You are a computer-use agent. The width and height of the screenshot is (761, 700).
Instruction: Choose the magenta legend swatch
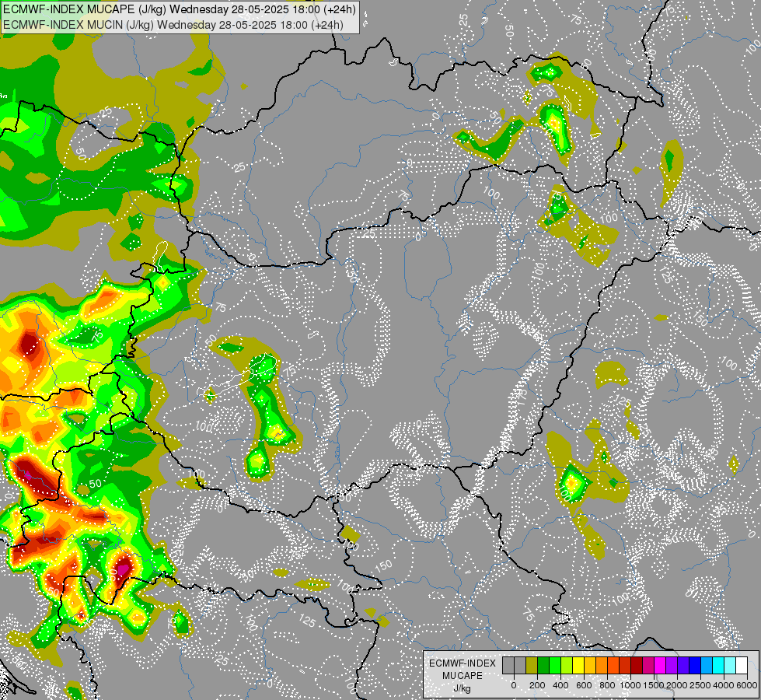[x=661, y=665]
